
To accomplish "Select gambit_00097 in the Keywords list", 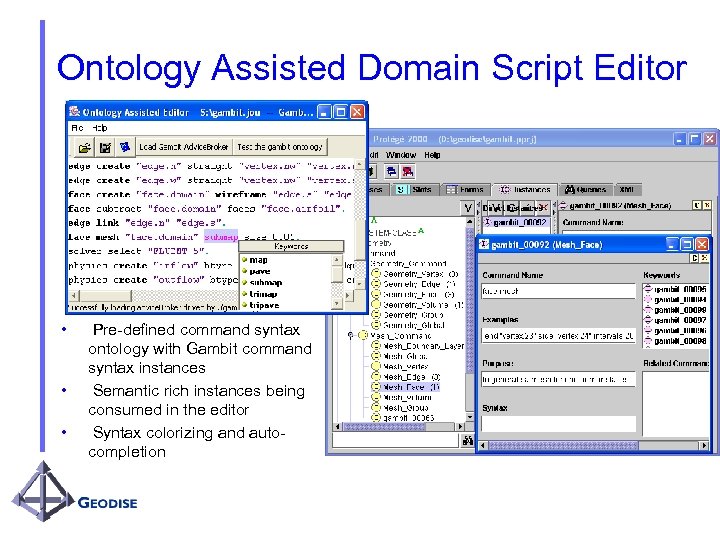I will pos(675,320).
